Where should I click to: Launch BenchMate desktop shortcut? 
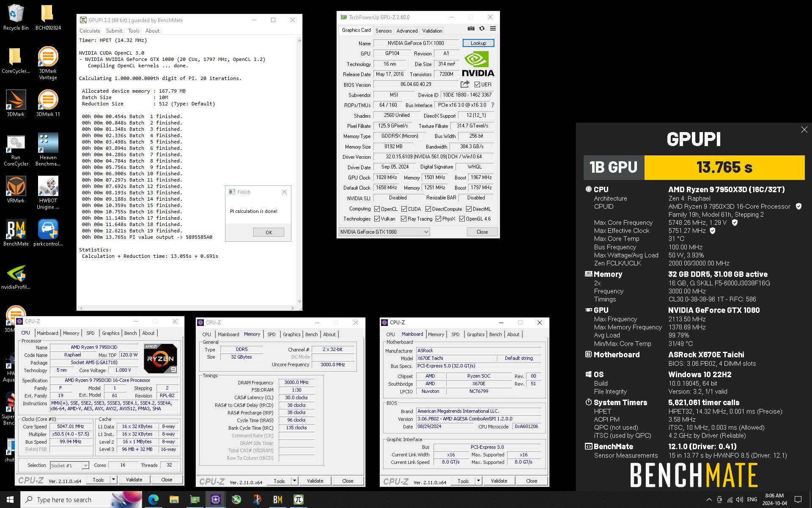[16, 233]
